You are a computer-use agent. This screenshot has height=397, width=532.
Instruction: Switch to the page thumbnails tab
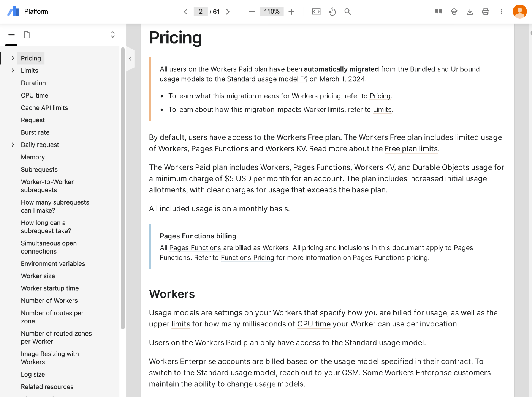pyautogui.click(x=27, y=35)
